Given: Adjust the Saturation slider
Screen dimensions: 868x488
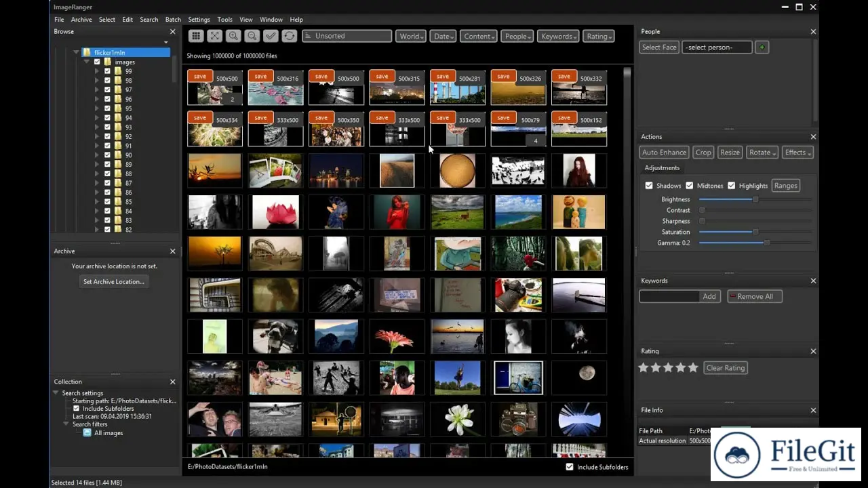Looking at the screenshot, I should tap(755, 232).
